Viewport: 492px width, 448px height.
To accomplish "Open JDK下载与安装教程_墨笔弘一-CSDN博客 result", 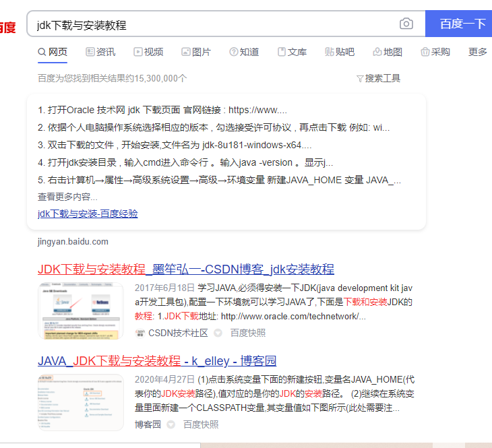I will (186, 269).
